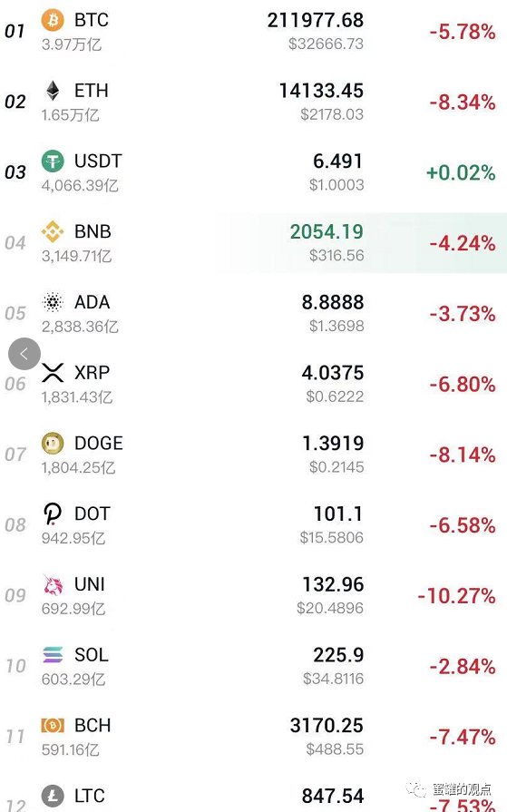
Task: Click the XRP cross-shaped icon
Action: (x=53, y=372)
